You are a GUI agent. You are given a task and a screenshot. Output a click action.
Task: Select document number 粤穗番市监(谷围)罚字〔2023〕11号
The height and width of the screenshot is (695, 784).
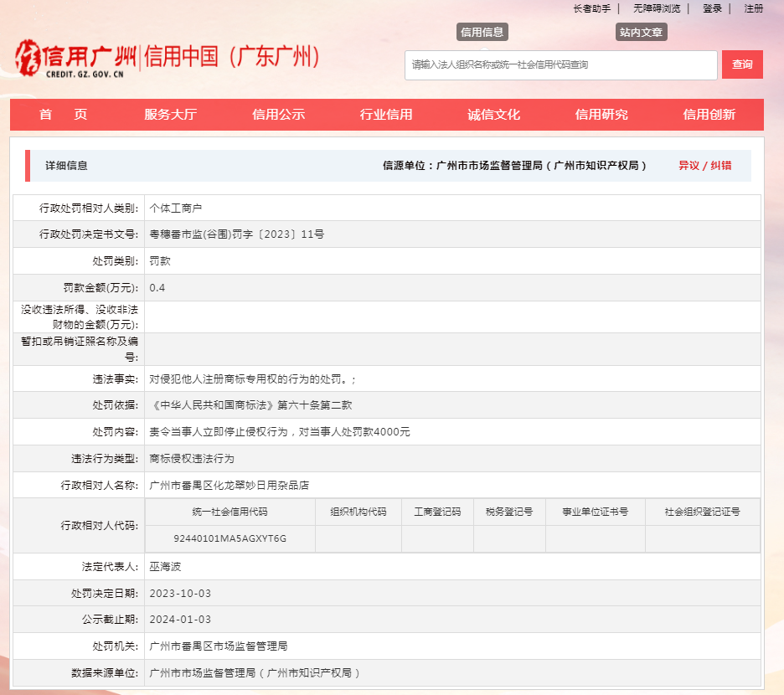point(236,234)
